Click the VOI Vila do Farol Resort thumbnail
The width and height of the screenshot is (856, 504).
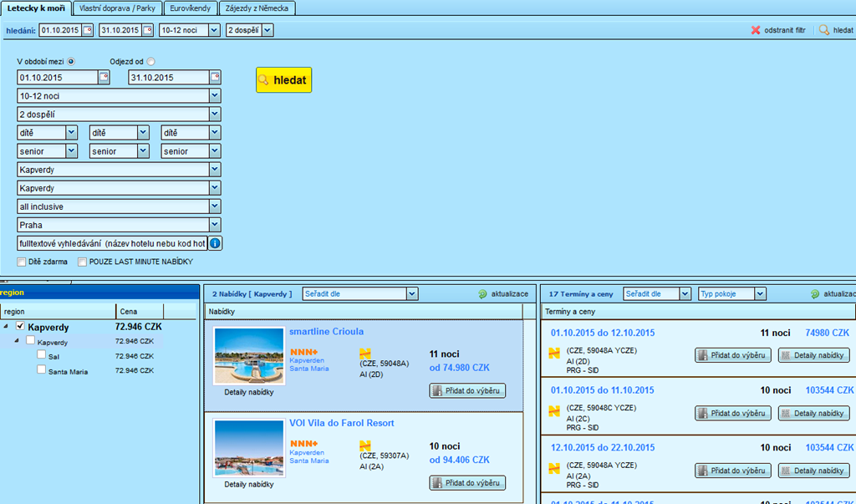(249, 448)
